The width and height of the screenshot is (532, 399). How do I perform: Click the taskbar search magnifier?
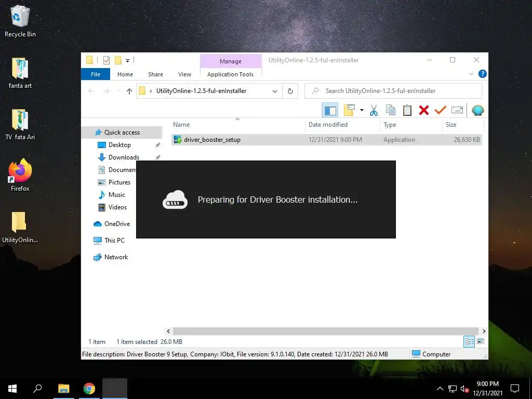pyautogui.click(x=37, y=389)
